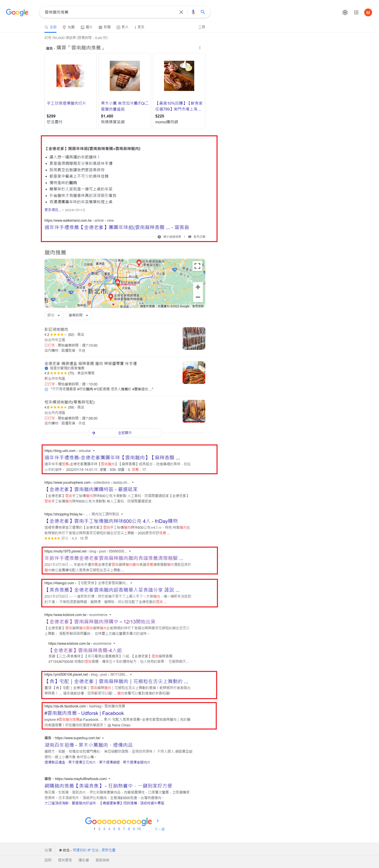Click 全部顯示 to view all places
379x868 pixels.
coord(125,433)
